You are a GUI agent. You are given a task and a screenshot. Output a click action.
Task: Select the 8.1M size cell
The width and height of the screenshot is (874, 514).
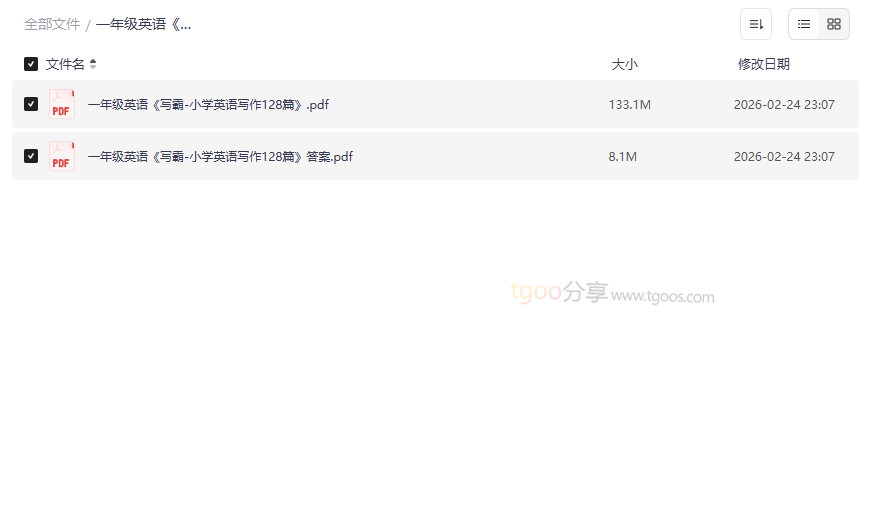pyautogui.click(x=623, y=157)
